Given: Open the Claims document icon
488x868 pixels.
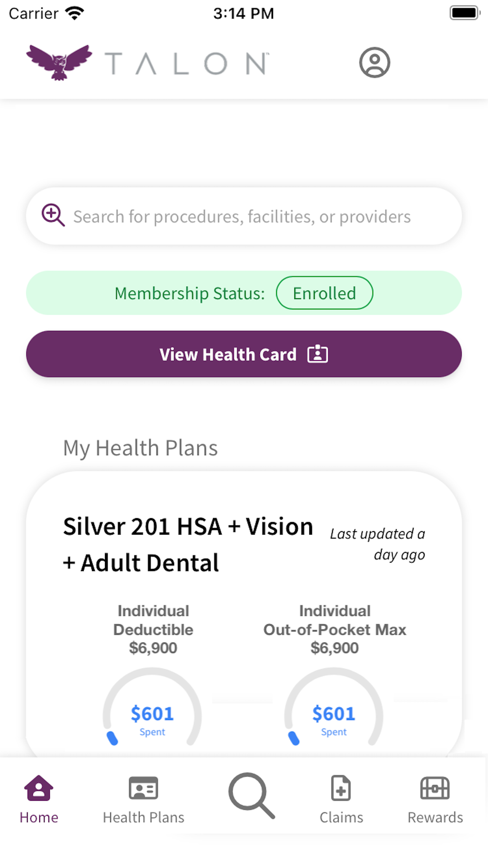Looking at the screenshot, I should pyautogui.click(x=341, y=788).
